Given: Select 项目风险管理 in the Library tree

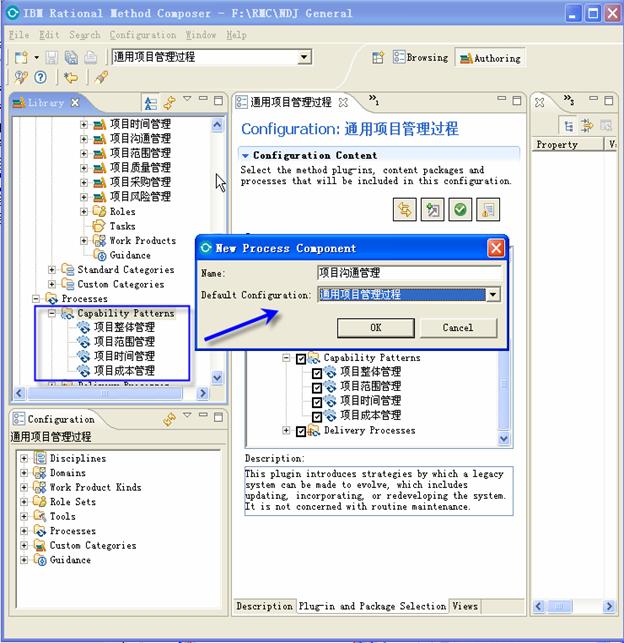Looking at the screenshot, I should tap(140, 197).
